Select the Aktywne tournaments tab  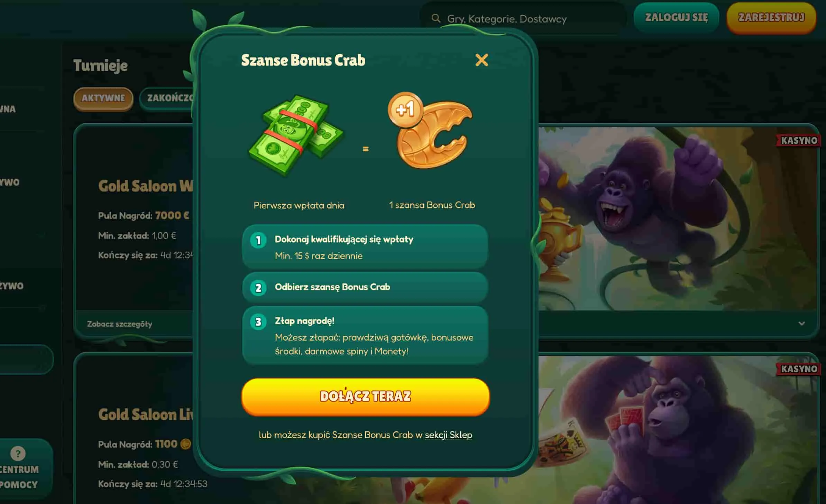103,98
